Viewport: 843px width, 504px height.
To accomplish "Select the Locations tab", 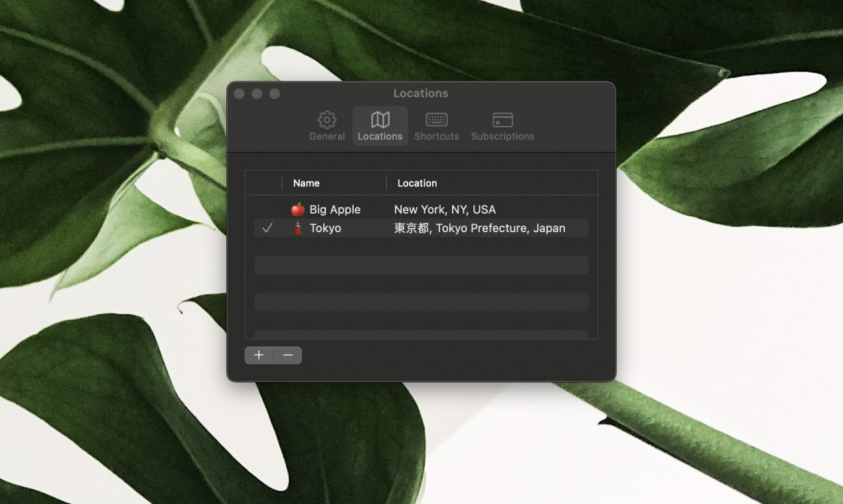I will click(x=380, y=126).
